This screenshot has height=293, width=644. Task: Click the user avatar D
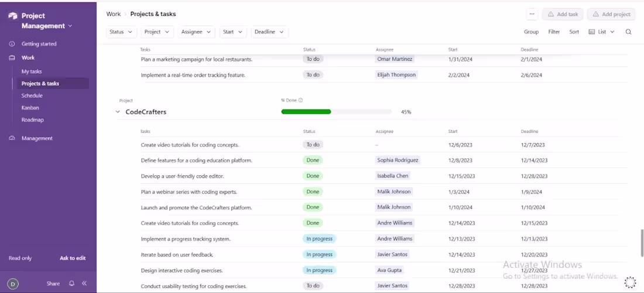[13, 284]
